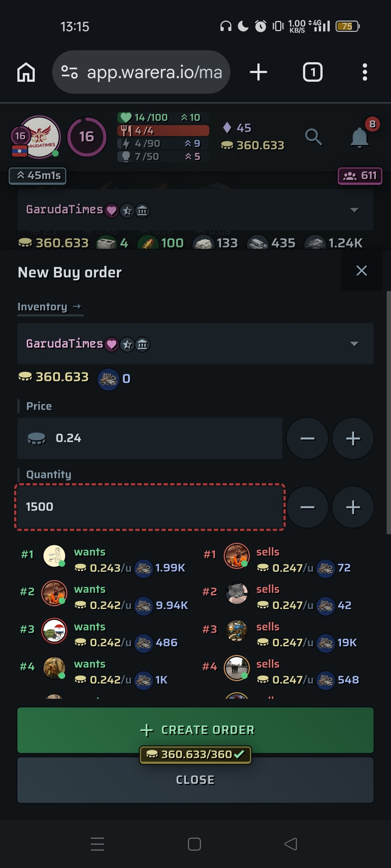391x868 pixels.
Task: Expand the GarudaTimes dropdown in buy order
Action: 354,344
